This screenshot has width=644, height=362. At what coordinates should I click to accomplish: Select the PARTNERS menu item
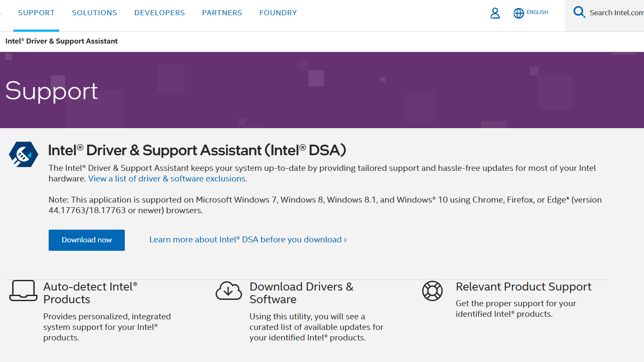point(222,13)
